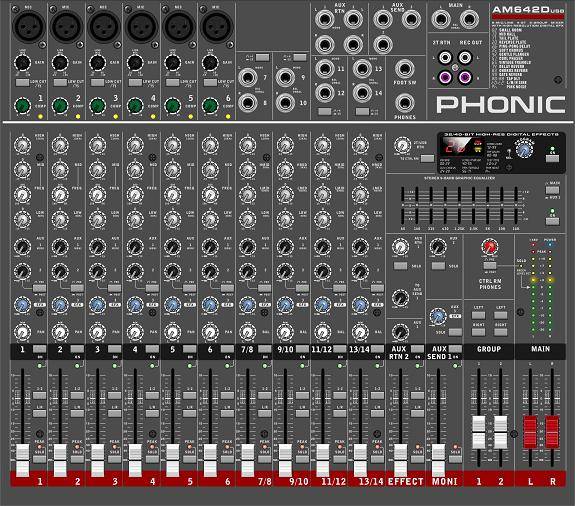Toggle the channel 9/10 ON button
Image resolution: width=575 pixels, height=506 pixels.
point(303,349)
